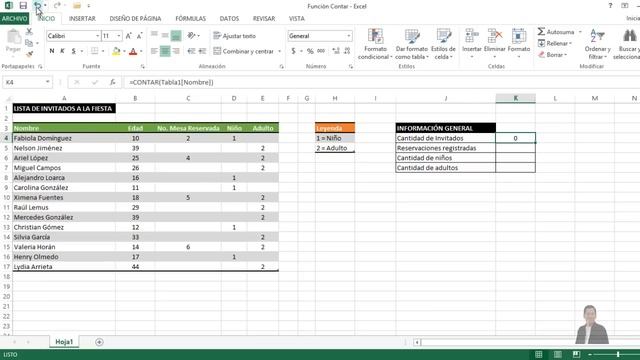Viewport: 640px width, 360px height.
Task: Add a new sheet with plus button
Action: coord(99,342)
